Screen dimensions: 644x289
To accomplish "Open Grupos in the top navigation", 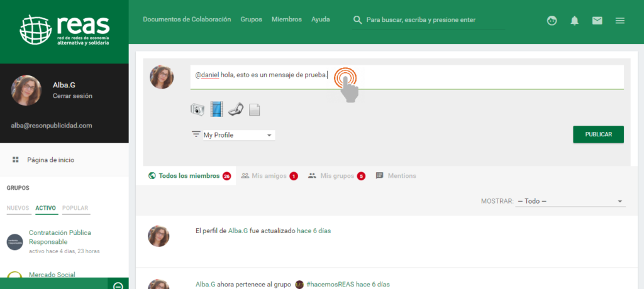I will (x=251, y=19).
